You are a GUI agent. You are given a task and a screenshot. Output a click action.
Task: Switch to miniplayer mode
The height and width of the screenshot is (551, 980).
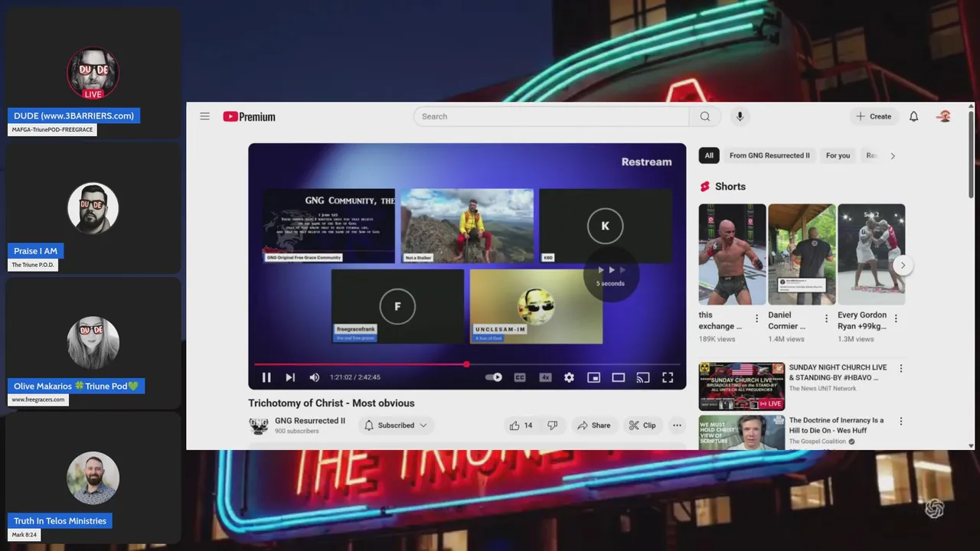click(593, 377)
